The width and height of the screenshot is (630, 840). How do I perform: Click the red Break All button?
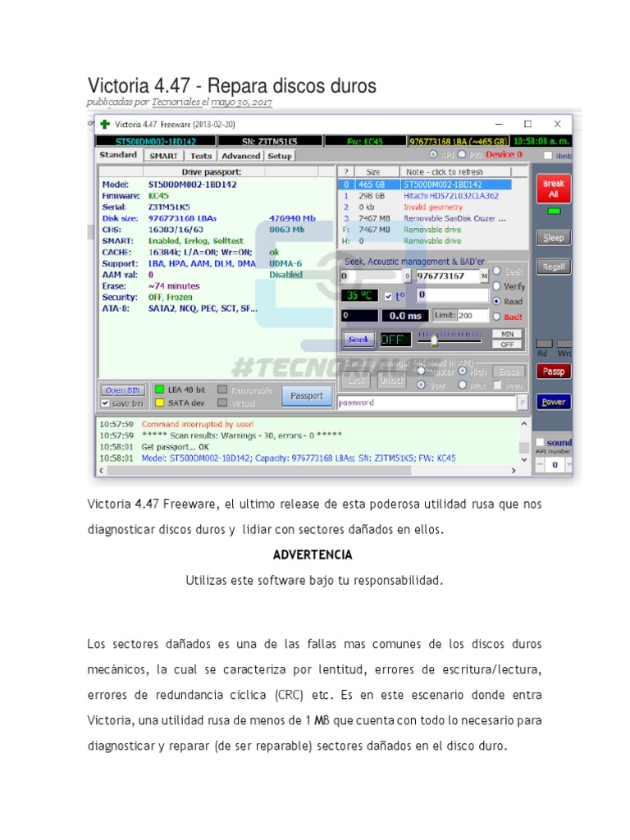pyautogui.click(x=554, y=189)
